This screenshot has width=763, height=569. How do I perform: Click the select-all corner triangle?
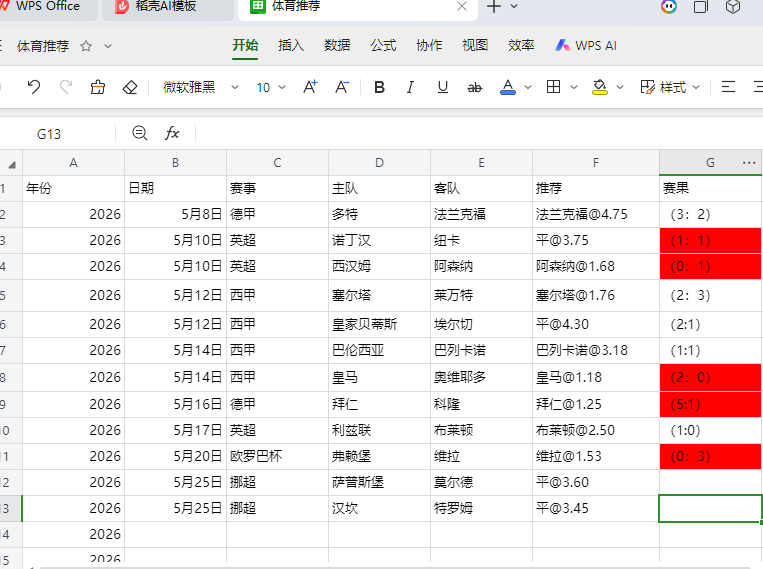[x=11, y=164]
